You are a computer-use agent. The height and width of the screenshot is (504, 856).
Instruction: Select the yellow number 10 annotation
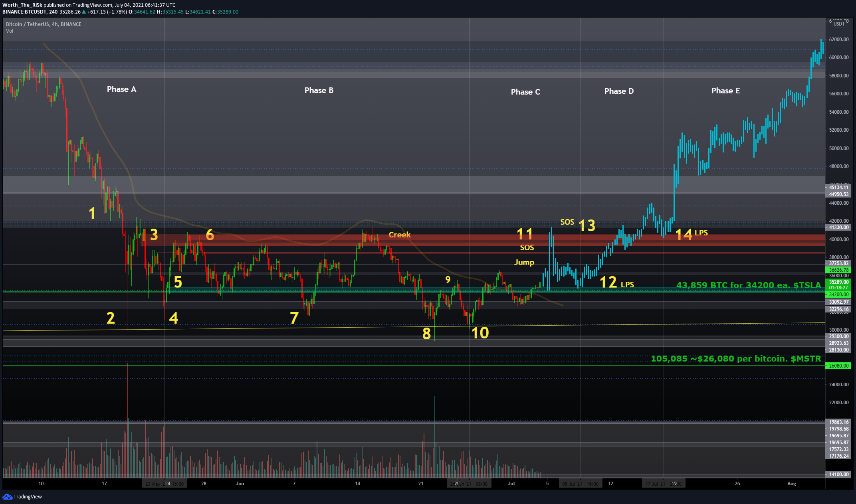click(x=480, y=333)
